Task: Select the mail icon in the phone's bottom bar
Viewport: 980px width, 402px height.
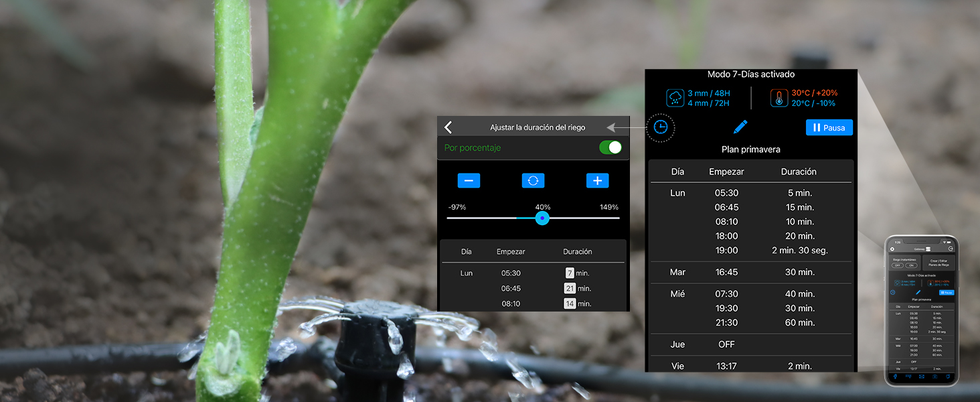Action: tap(921, 376)
